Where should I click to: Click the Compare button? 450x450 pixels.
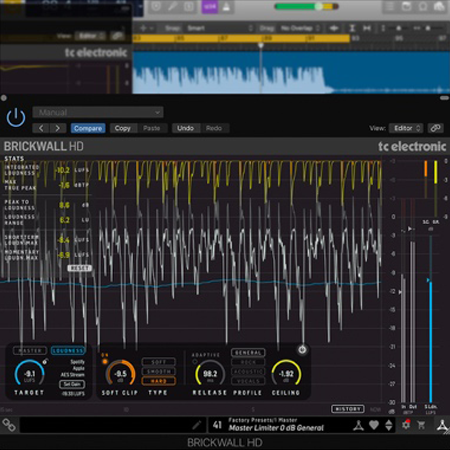(x=88, y=128)
